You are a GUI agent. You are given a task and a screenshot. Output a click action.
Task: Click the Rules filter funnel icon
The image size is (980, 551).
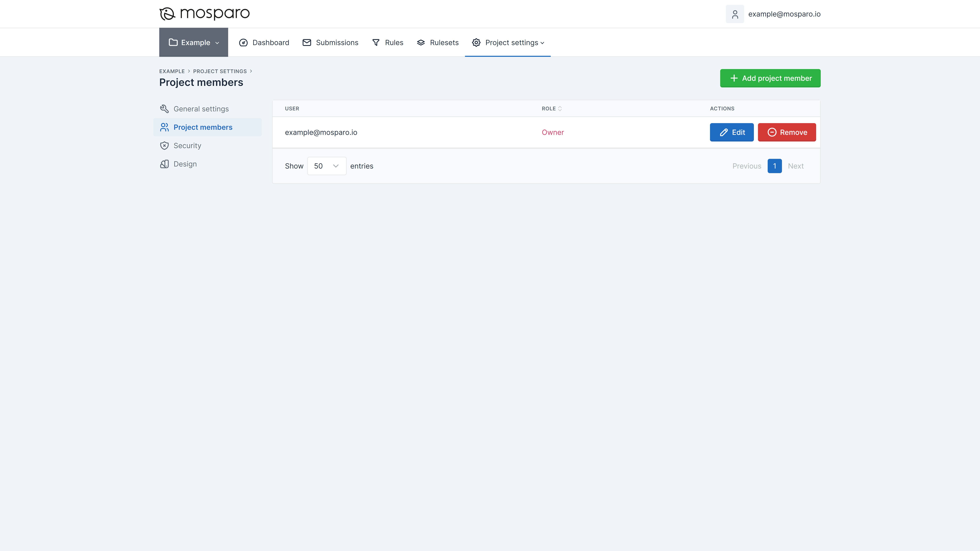[x=376, y=43]
